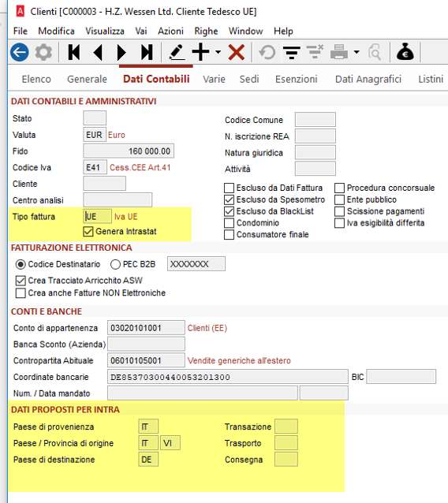Enable Procedura concorsuale checkbox
This screenshot has height=503, width=448.
point(339,188)
